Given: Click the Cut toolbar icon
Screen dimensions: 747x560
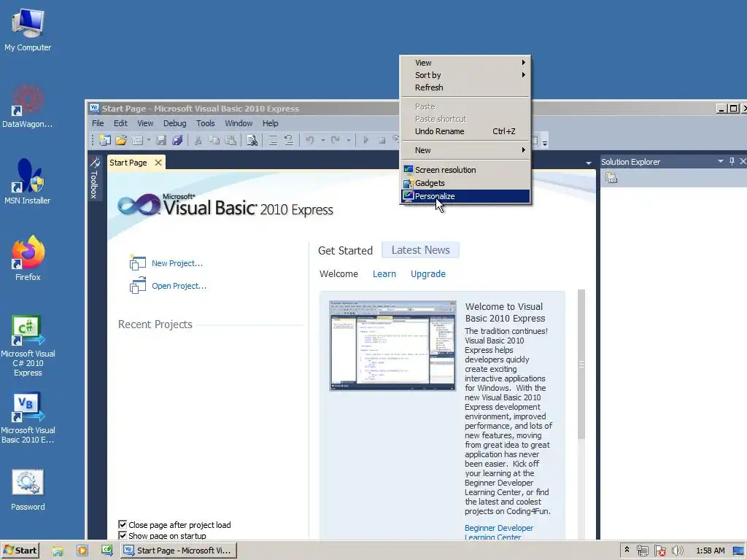Looking at the screenshot, I should coord(198,140).
